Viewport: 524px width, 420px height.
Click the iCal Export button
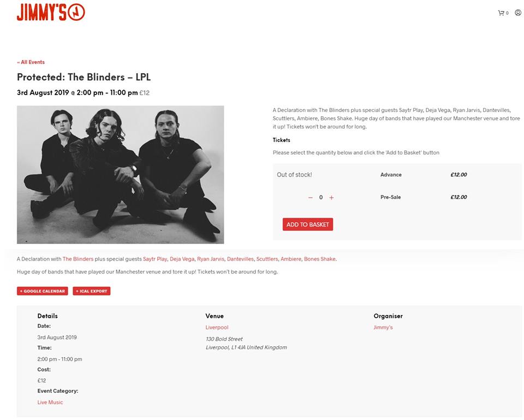click(91, 291)
